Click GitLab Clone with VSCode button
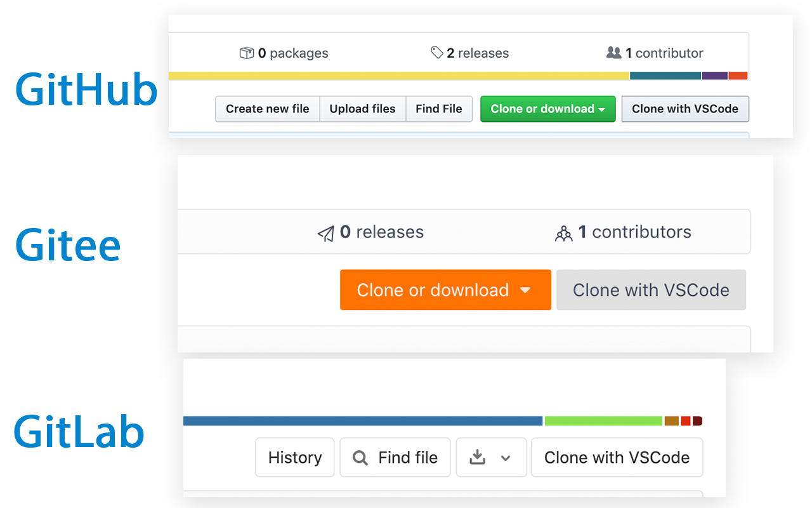 [617, 457]
